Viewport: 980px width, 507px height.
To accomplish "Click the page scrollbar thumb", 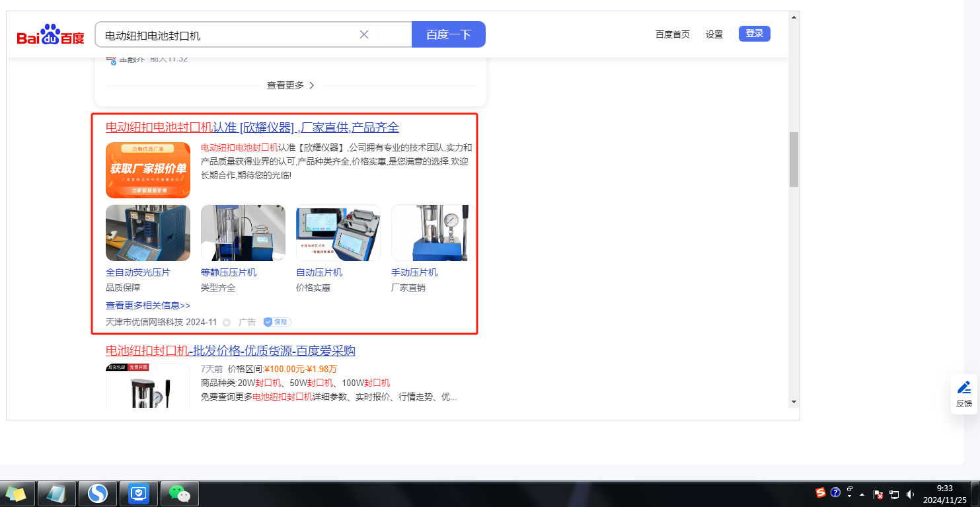I will tap(794, 159).
